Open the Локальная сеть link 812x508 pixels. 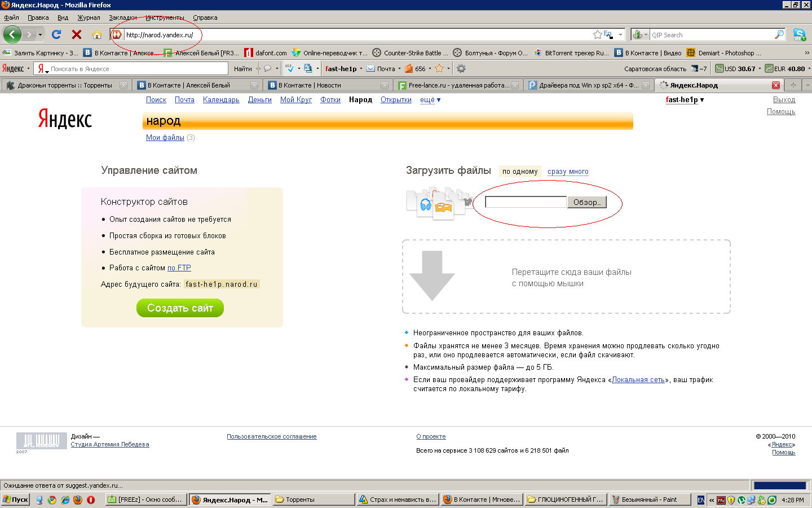638,380
